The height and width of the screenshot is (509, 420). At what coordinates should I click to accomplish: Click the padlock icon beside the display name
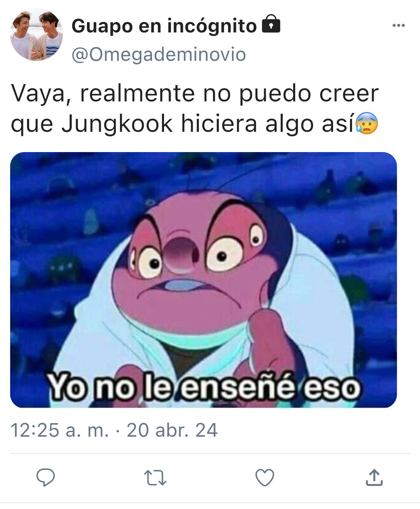tap(271, 24)
